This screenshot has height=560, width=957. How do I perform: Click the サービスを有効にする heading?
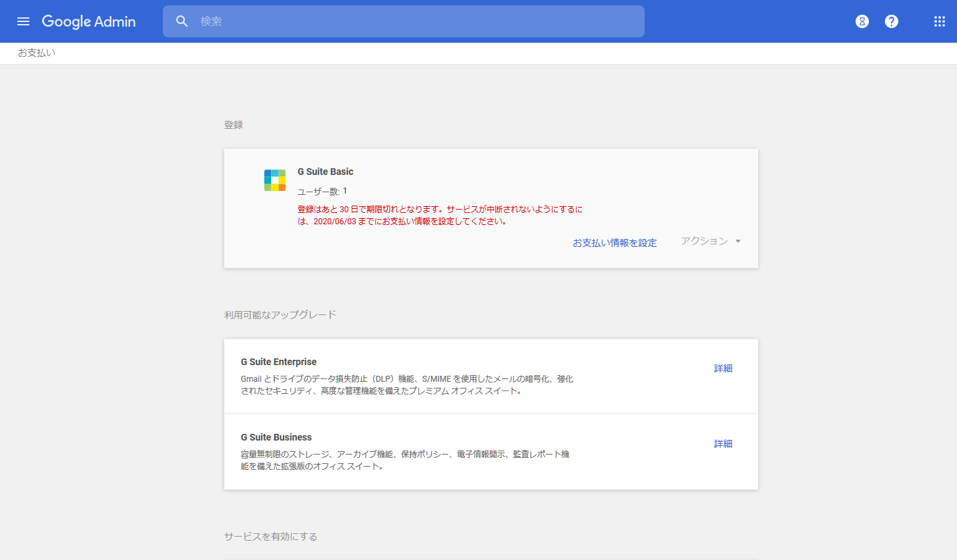tap(271, 537)
